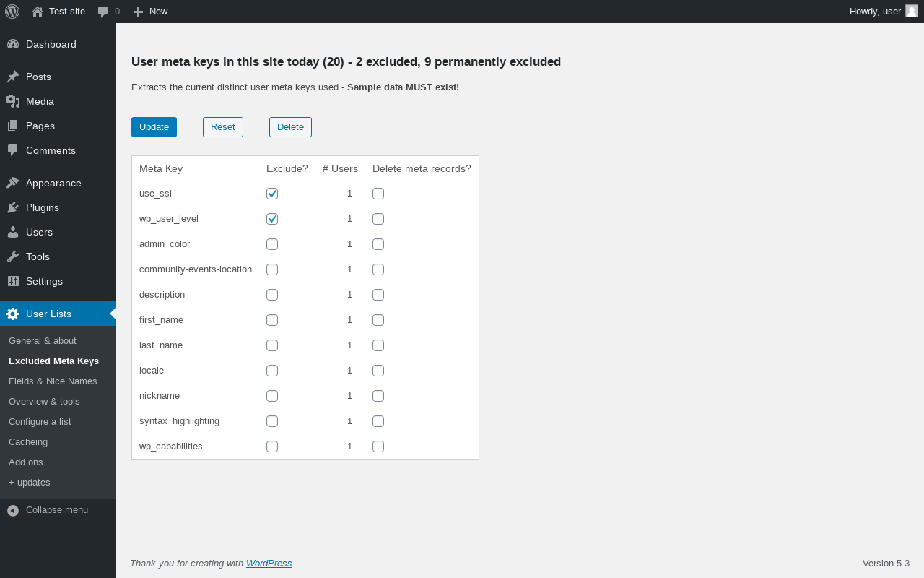This screenshot has width=924, height=578.
Task: Open the WordPress footer link
Action: pos(269,564)
